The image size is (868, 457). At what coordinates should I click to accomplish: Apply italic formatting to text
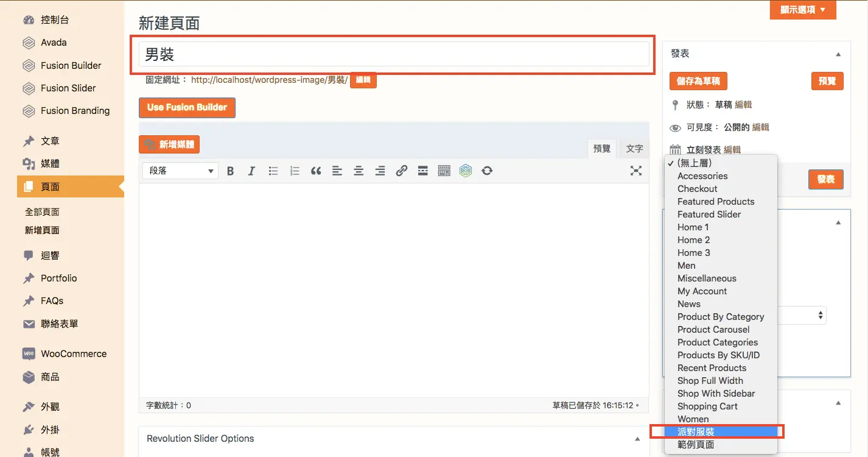[x=251, y=171]
